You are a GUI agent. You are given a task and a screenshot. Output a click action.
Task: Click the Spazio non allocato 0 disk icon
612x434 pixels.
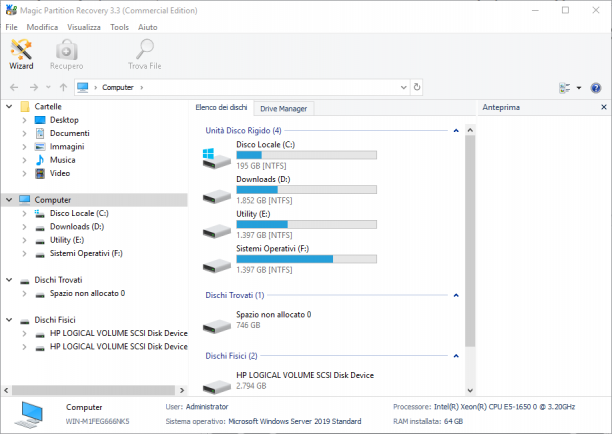coord(217,326)
